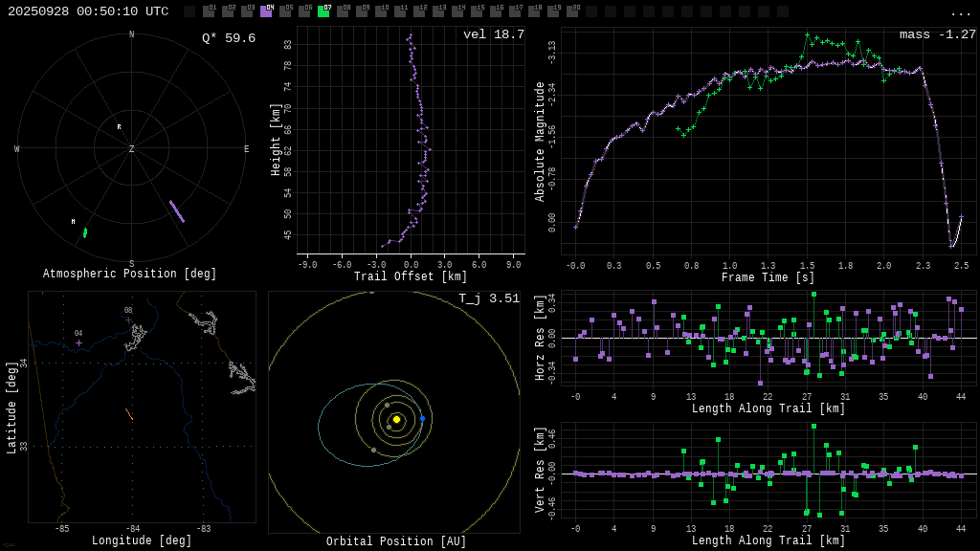The width and height of the screenshot is (980, 551).
Task: Click the mass -1.27 readout
Action: (937, 34)
